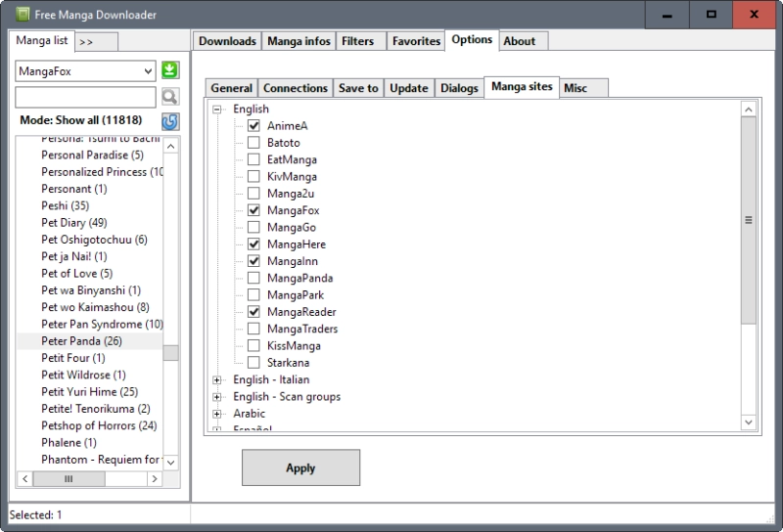
Task: Select the Manga sites tab
Action: click(x=522, y=87)
